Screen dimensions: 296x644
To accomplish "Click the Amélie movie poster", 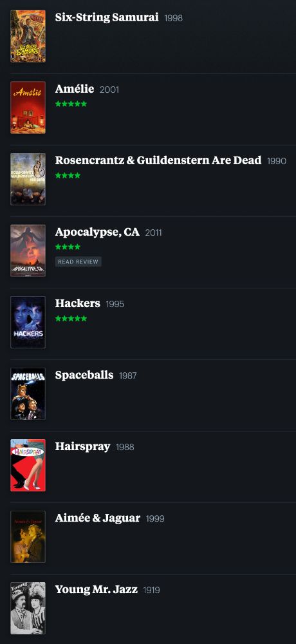I will pos(28,108).
